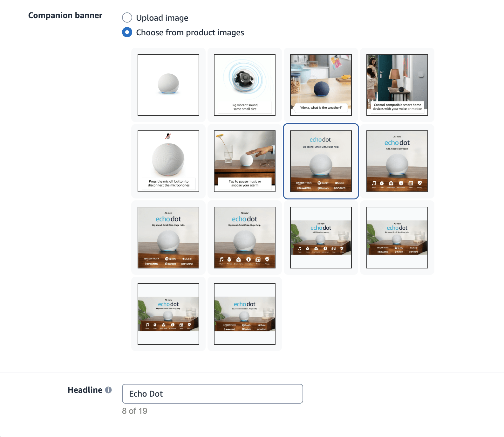Click the currently selected blue-bordered echo dot thumbnail
The image size is (504, 437).
[x=321, y=161]
